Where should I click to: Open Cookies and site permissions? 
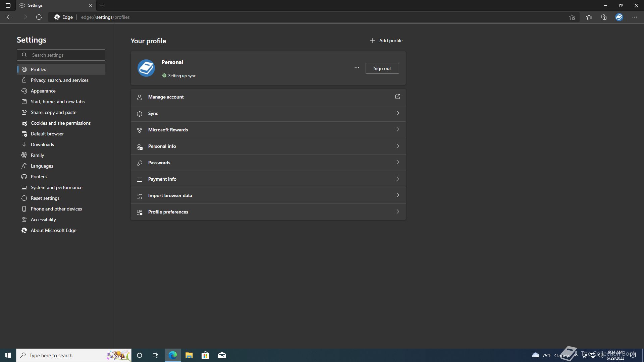[61, 123]
